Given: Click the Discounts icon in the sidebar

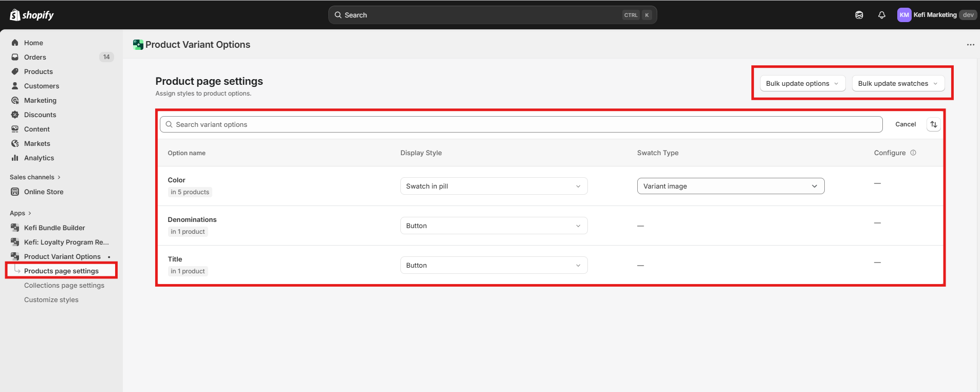Looking at the screenshot, I should click(15, 115).
